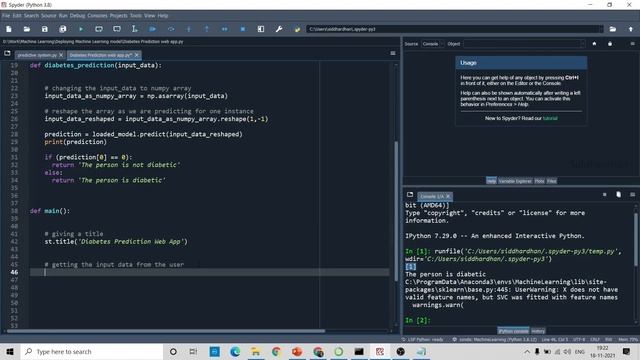This screenshot has width=640, height=360.
Task: Click editor horizontal scrollbar
Action: pos(166,331)
